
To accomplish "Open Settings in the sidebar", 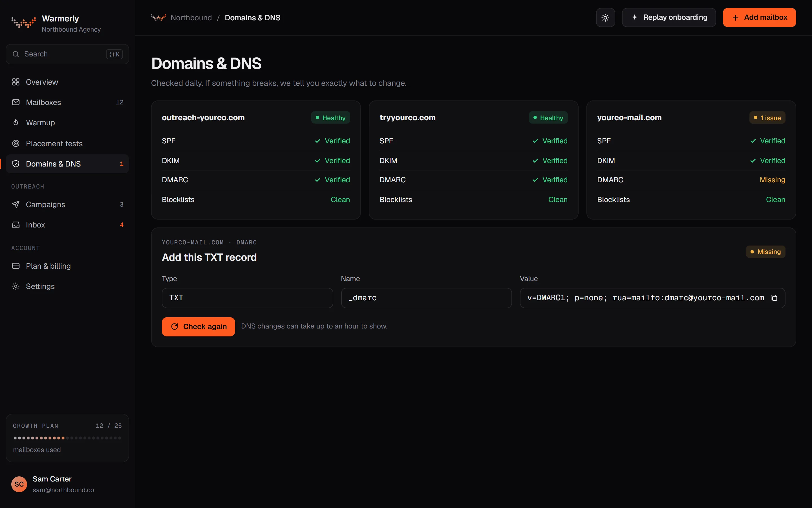I will [67, 286].
